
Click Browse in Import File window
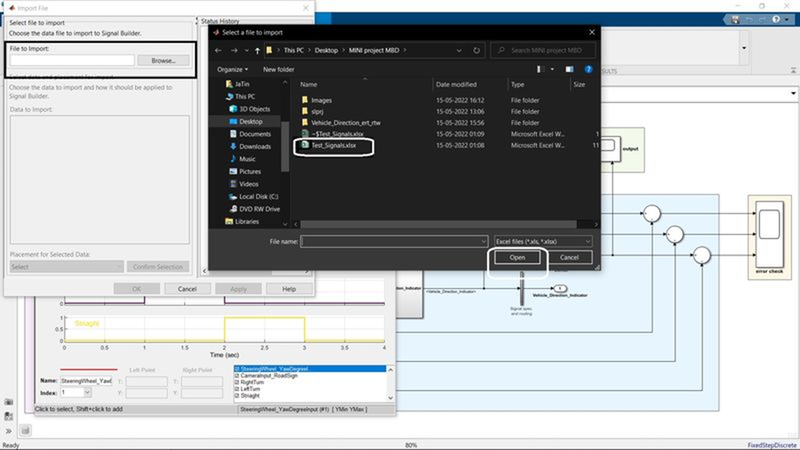[163, 60]
